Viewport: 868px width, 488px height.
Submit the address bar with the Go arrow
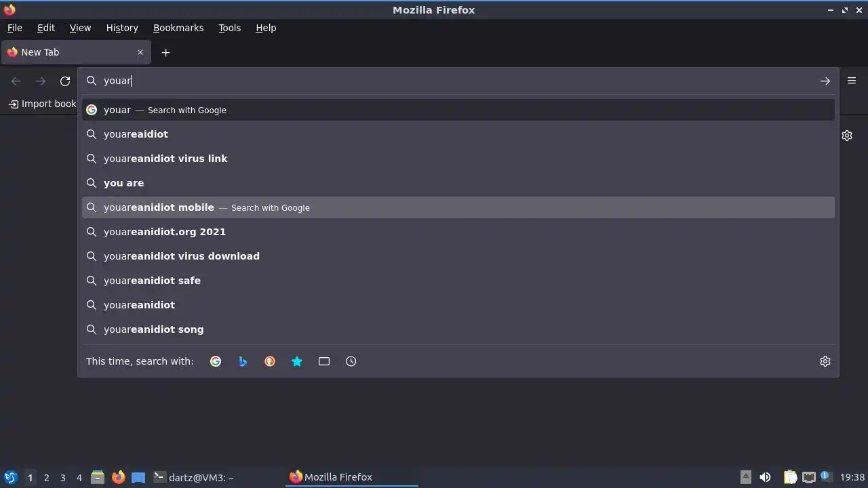(x=825, y=81)
